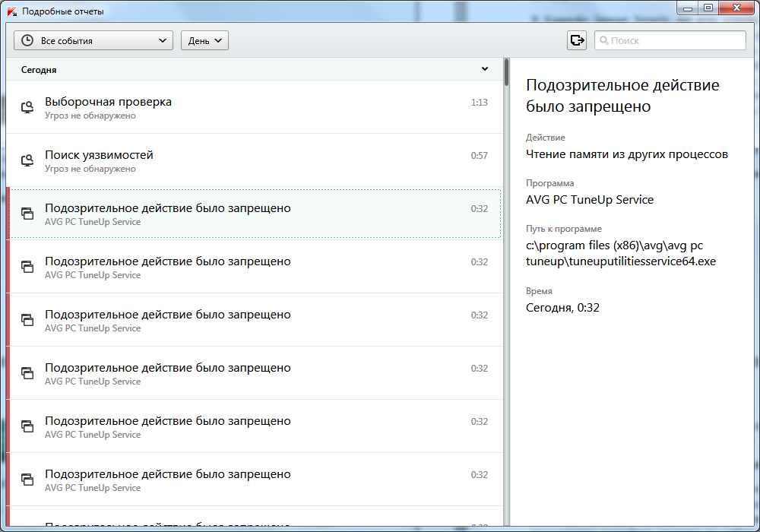Viewport: 760px width, 532px height.
Task: Click the event list scrollbar thumb
Action: pyautogui.click(x=506, y=71)
